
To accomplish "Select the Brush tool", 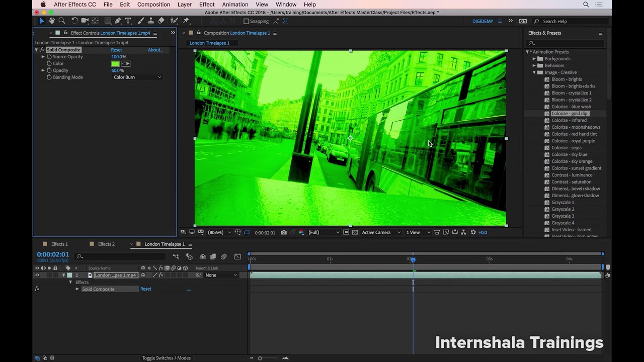I will pos(140,21).
